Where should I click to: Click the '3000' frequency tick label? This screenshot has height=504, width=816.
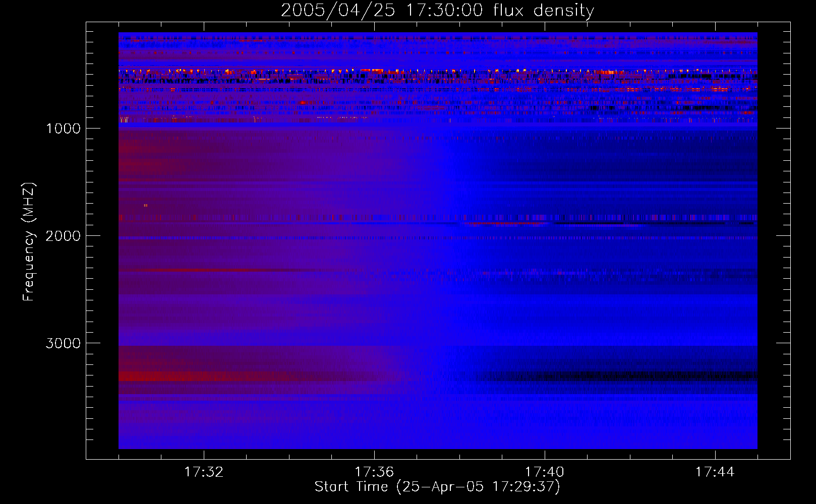pos(63,343)
